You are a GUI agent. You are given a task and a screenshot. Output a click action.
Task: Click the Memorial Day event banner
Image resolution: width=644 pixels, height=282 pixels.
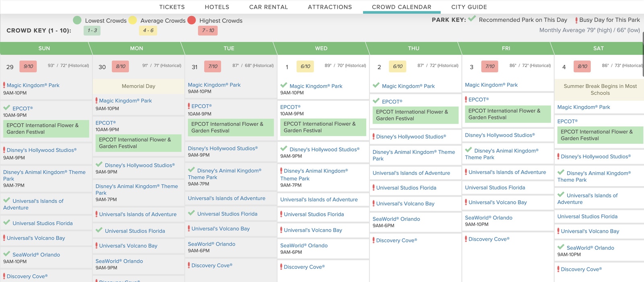138,86
